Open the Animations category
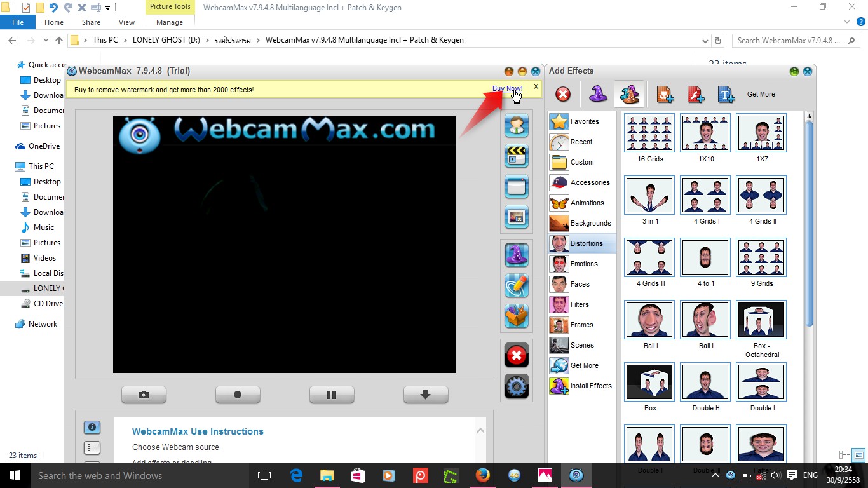Screen dimensions: 868x488 [x=581, y=203]
